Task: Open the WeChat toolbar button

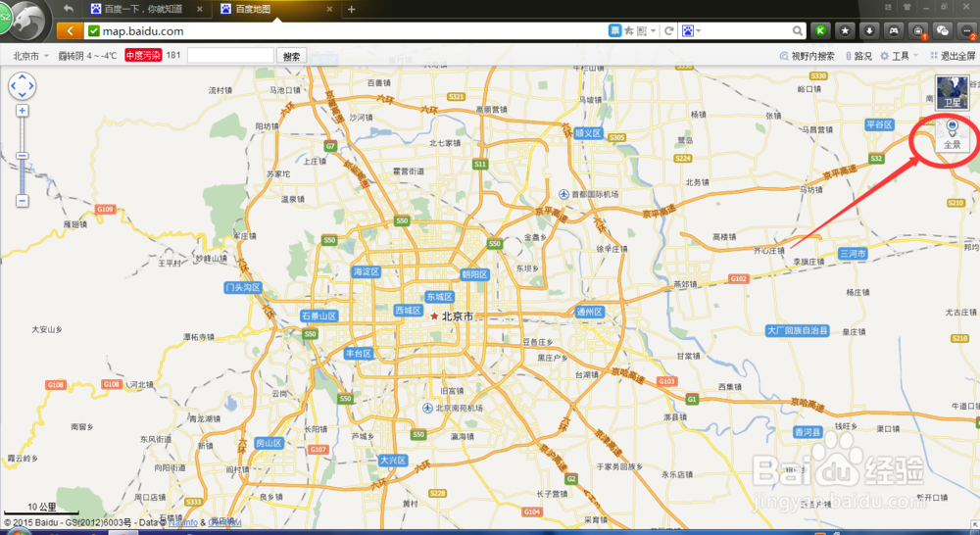Action: [x=943, y=30]
